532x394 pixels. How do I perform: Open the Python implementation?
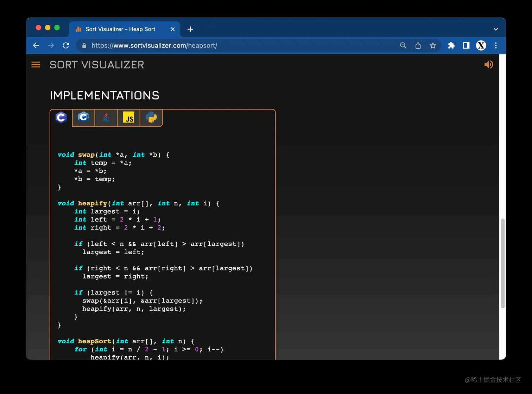pos(151,118)
